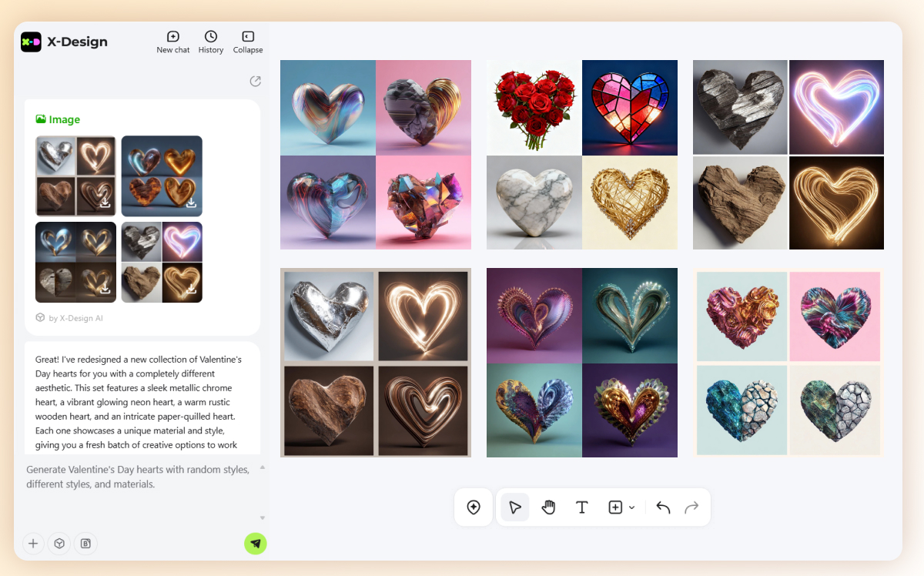Click the prompt text input field
Screen dimensions: 924x576
(139, 476)
